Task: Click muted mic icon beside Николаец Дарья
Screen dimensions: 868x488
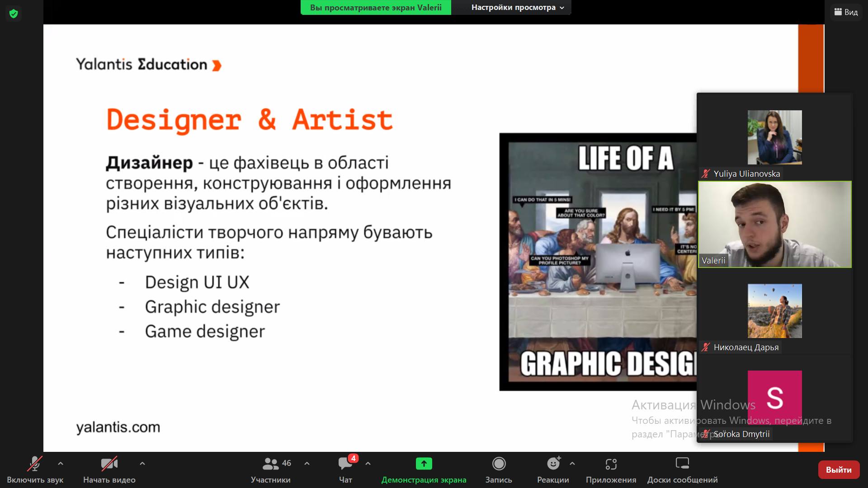Action: pos(706,347)
